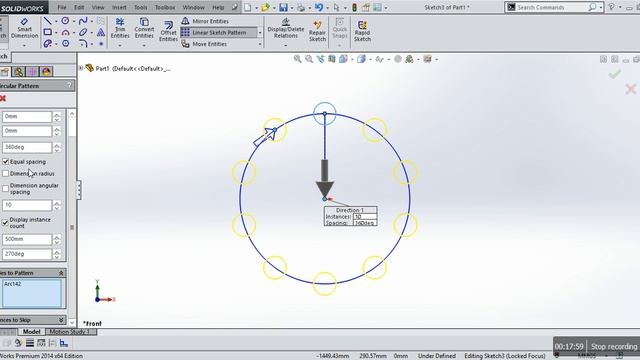
Task: Click the Repair Sketch tool
Action: click(x=317, y=31)
